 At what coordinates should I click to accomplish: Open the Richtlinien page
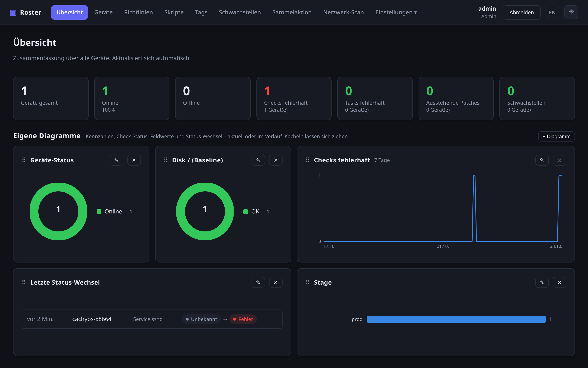tap(138, 12)
